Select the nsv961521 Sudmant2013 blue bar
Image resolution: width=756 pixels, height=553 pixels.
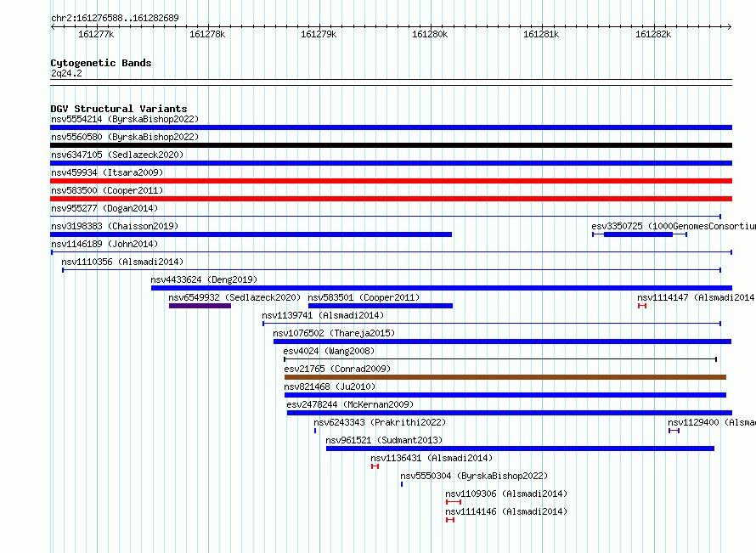(x=520, y=449)
